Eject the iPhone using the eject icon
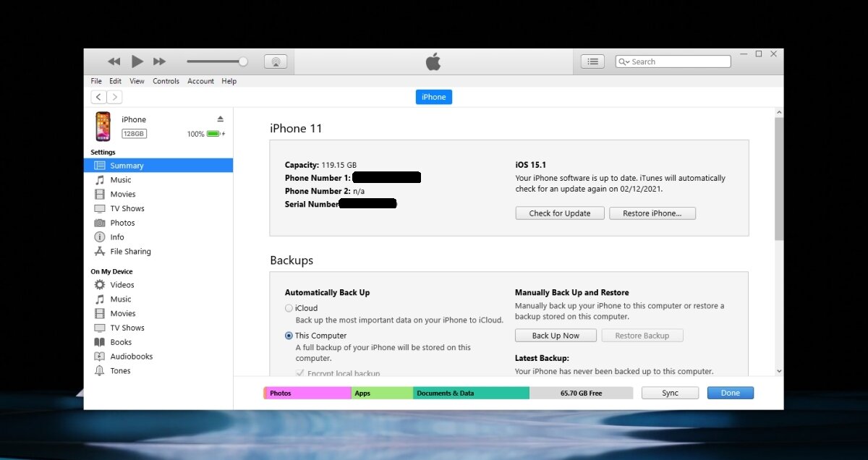The height and width of the screenshot is (460, 868). [x=221, y=119]
